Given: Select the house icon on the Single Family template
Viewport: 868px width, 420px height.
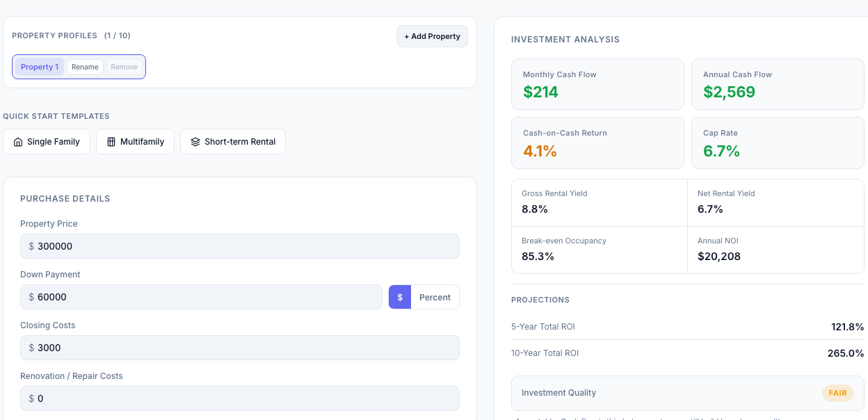Looking at the screenshot, I should (x=18, y=141).
